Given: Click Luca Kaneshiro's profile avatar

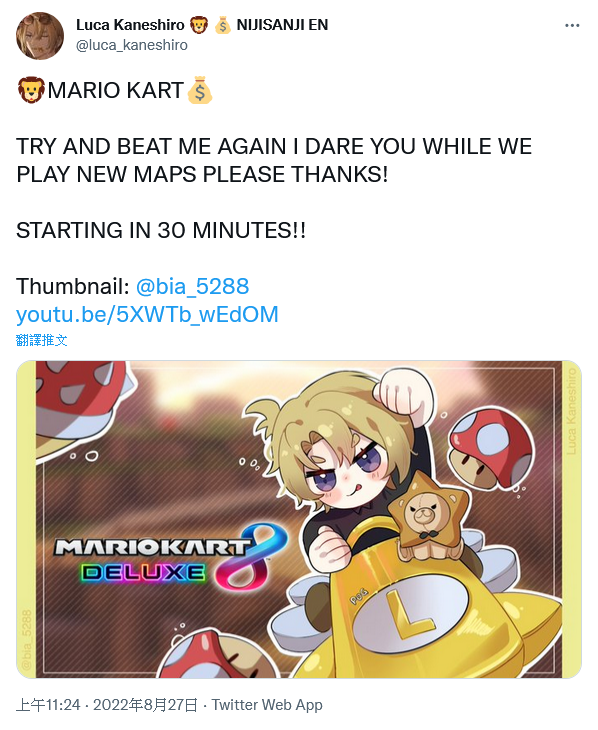Looking at the screenshot, I should pos(40,36).
